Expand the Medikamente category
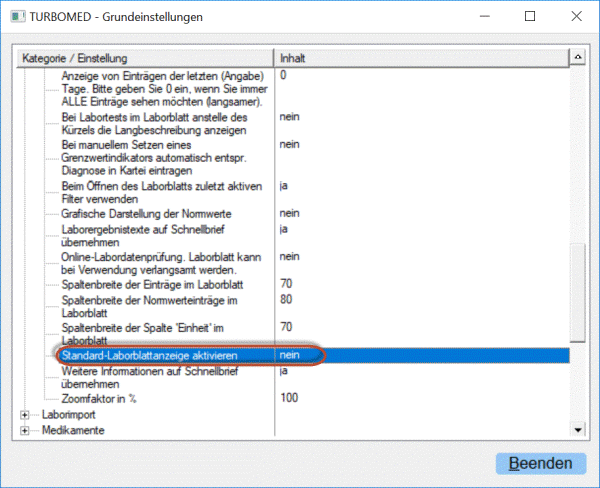The height and width of the screenshot is (488, 600). pyautogui.click(x=24, y=431)
